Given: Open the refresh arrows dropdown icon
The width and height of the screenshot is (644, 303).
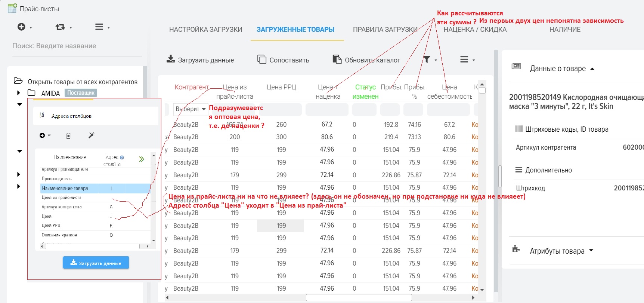Looking at the screenshot, I should point(60,27).
